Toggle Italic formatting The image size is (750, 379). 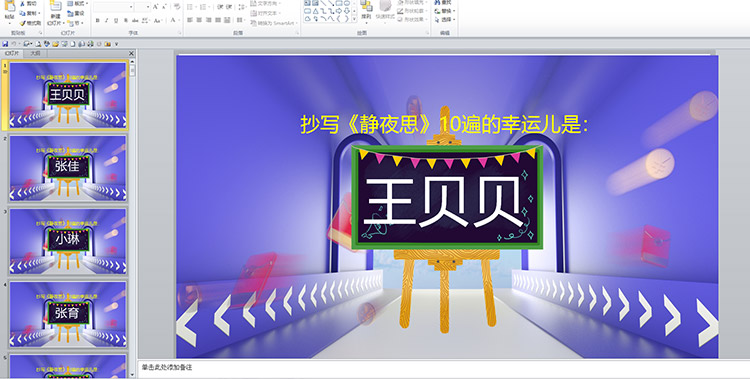(x=107, y=21)
